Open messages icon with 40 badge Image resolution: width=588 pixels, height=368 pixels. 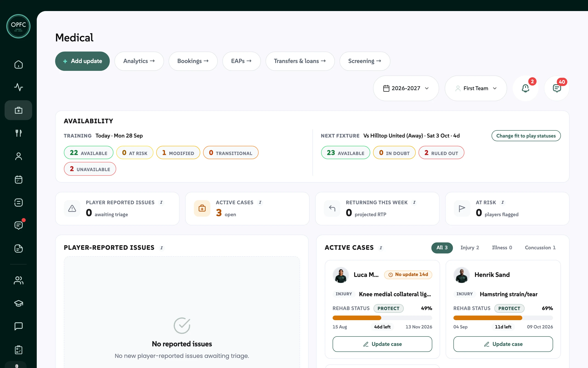click(557, 88)
